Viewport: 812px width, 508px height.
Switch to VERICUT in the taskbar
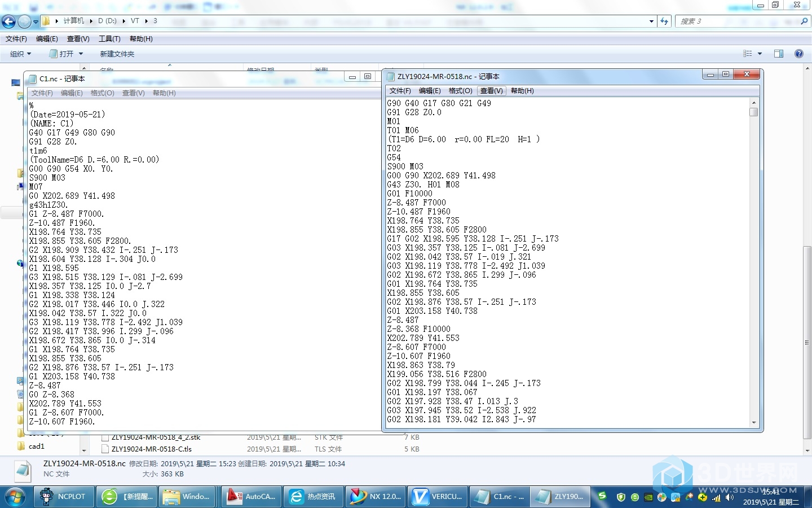pyautogui.click(x=438, y=497)
